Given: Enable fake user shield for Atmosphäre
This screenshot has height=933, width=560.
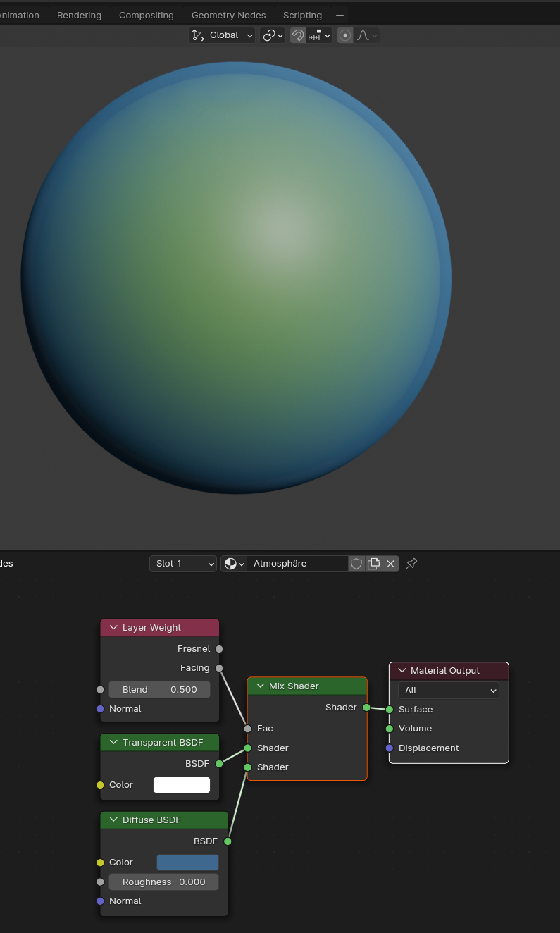Looking at the screenshot, I should point(356,564).
